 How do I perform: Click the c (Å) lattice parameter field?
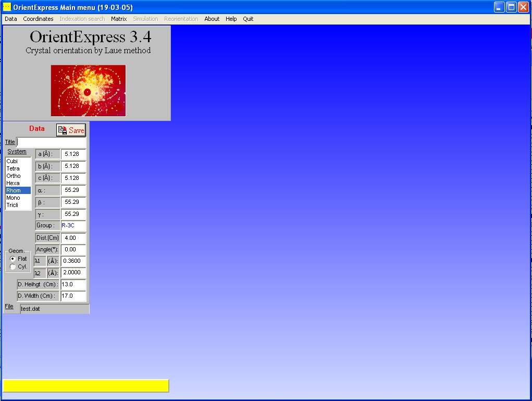tap(73, 178)
